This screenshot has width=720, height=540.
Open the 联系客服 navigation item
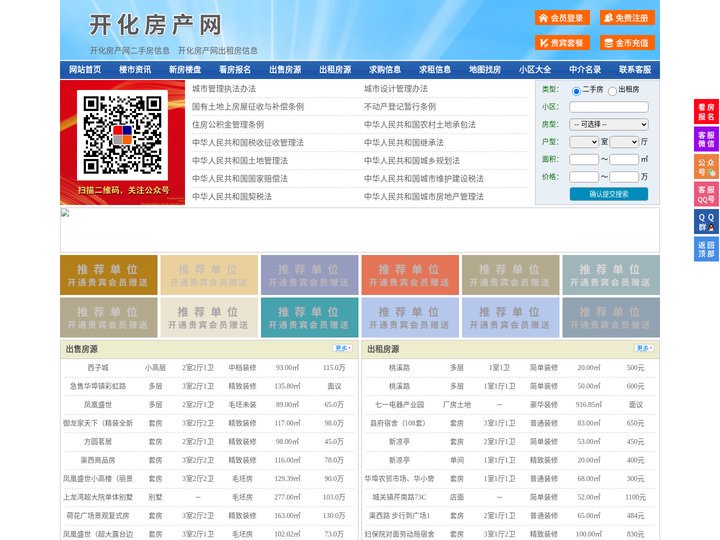[635, 70]
